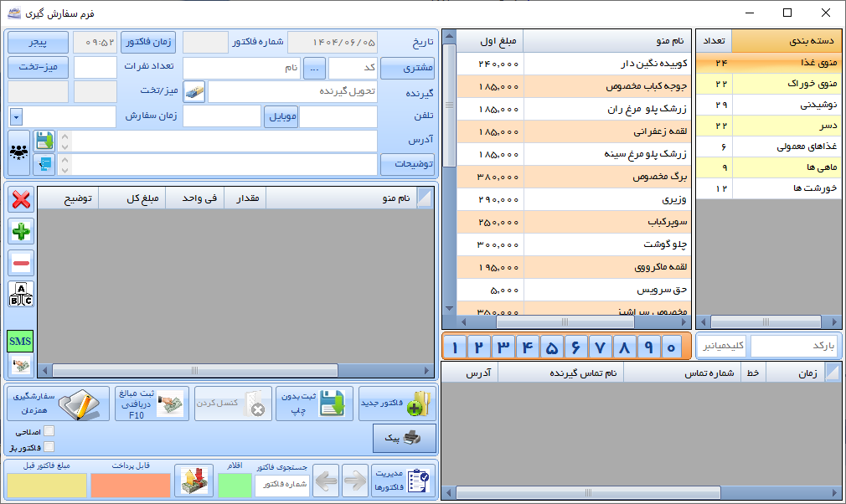This screenshot has height=504, width=846.
Task: Open the SMS sending icon
Action: click(20, 341)
